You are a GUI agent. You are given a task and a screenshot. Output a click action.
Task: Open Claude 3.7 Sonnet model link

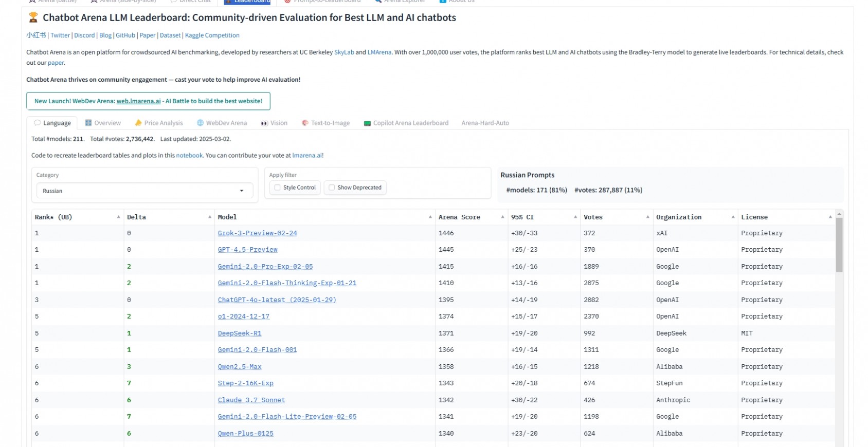[x=251, y=400]
